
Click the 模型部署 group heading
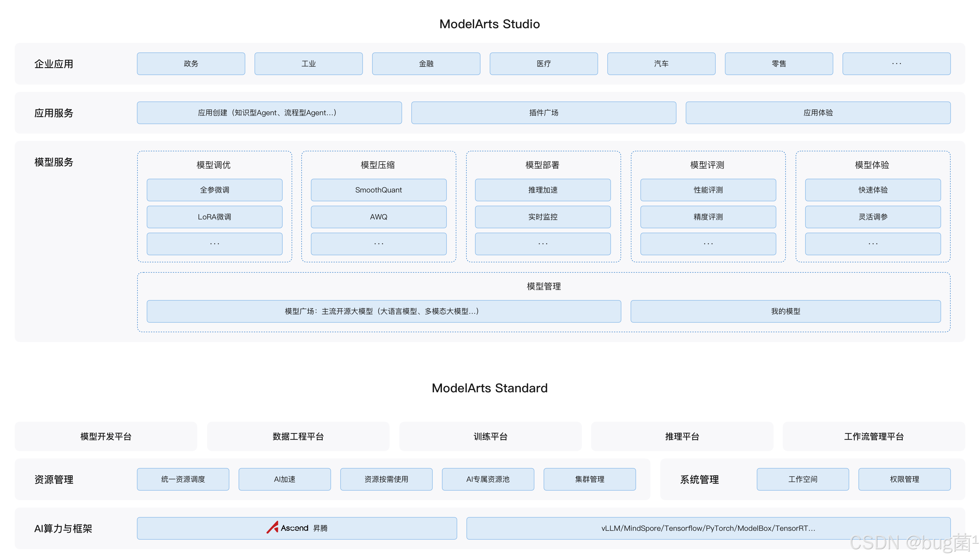542,165
